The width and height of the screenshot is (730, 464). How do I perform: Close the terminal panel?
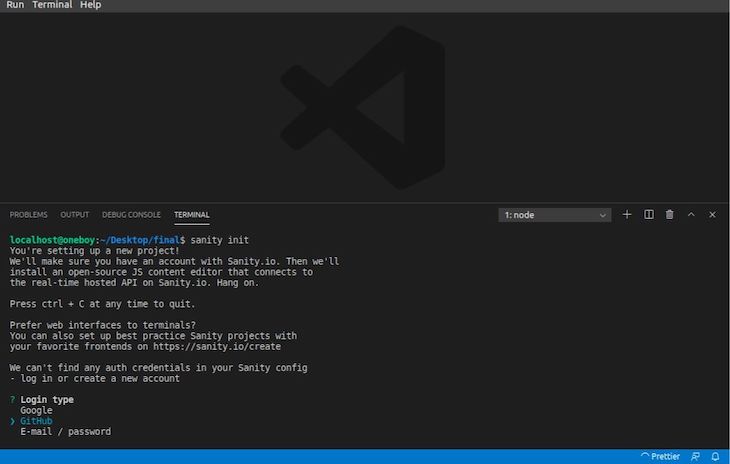click(713, 215)
